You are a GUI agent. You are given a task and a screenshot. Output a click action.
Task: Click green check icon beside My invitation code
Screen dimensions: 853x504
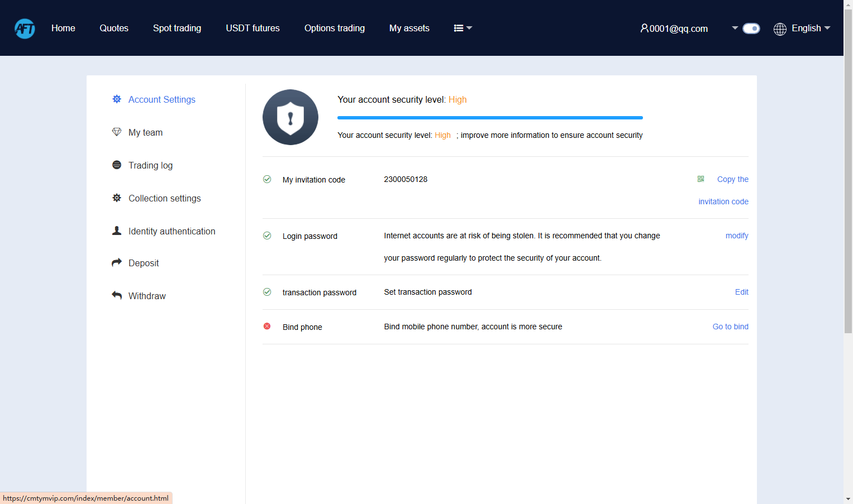click(267, 179)
